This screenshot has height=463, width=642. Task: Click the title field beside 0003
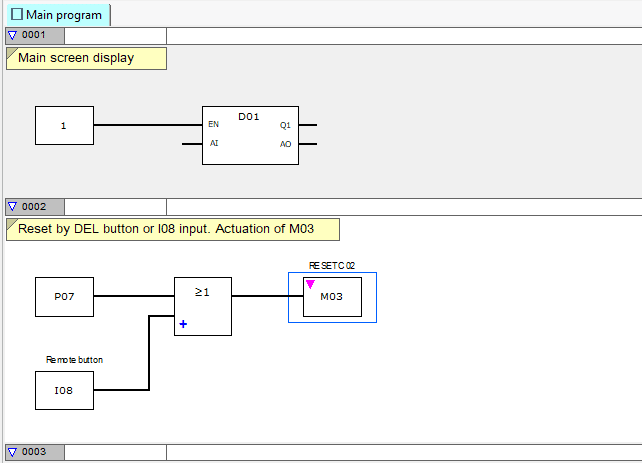(115, 453)
